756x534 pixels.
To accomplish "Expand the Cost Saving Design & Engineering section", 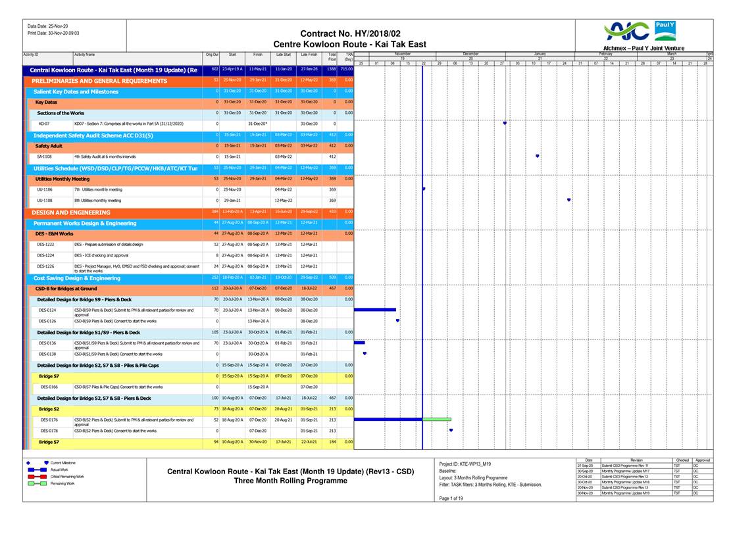I will tap(77, 278).
